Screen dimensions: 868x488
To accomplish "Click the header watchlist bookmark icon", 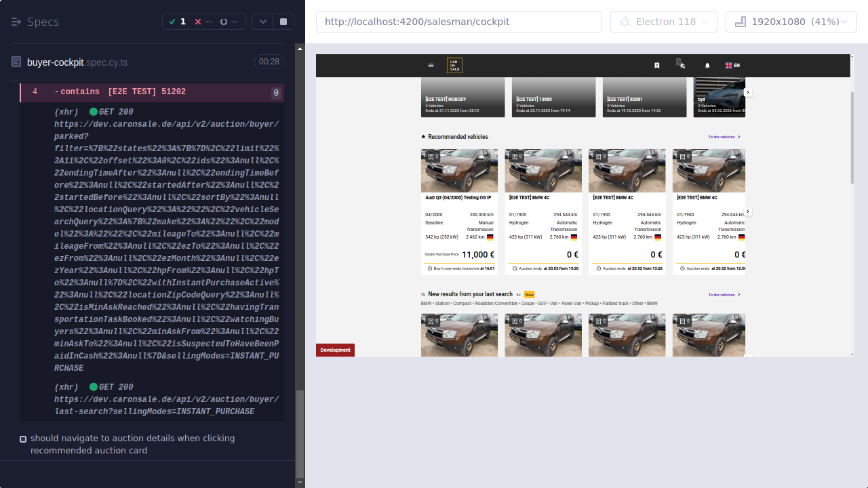I will (x=656, y=65).
